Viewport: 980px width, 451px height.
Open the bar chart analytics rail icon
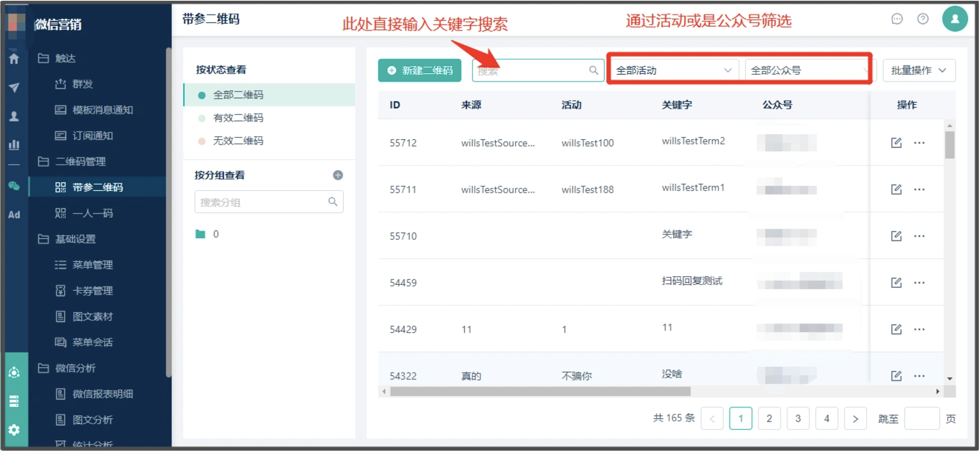tap(14, 144)
